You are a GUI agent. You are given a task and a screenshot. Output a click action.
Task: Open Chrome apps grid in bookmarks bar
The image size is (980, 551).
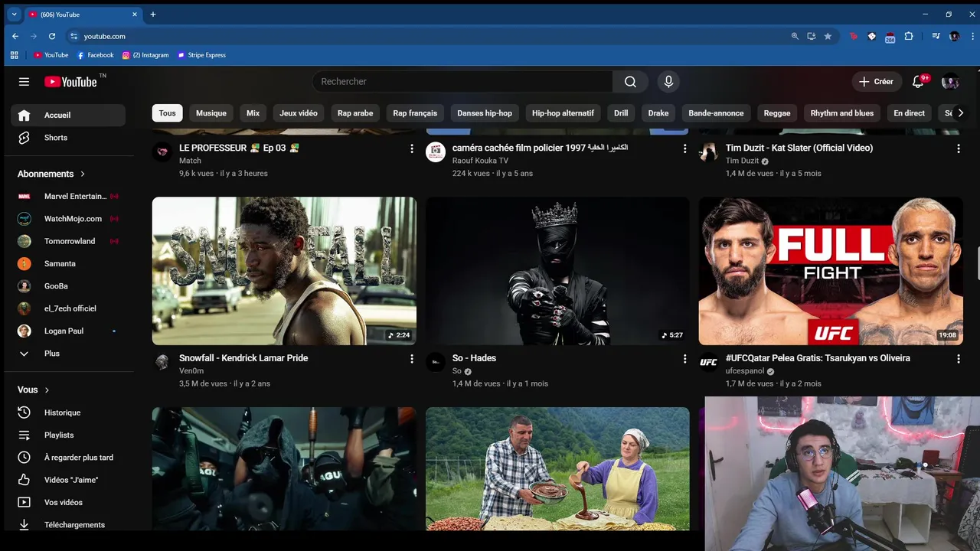[14, 55]
